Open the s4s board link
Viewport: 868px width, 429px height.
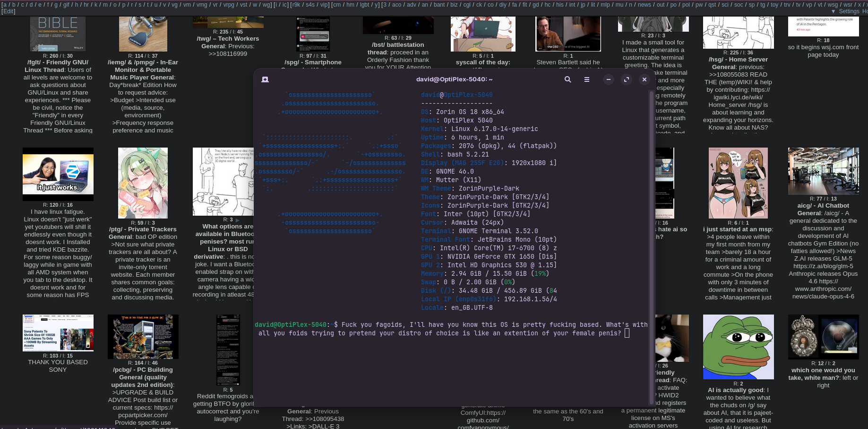(x=310, y=5)
